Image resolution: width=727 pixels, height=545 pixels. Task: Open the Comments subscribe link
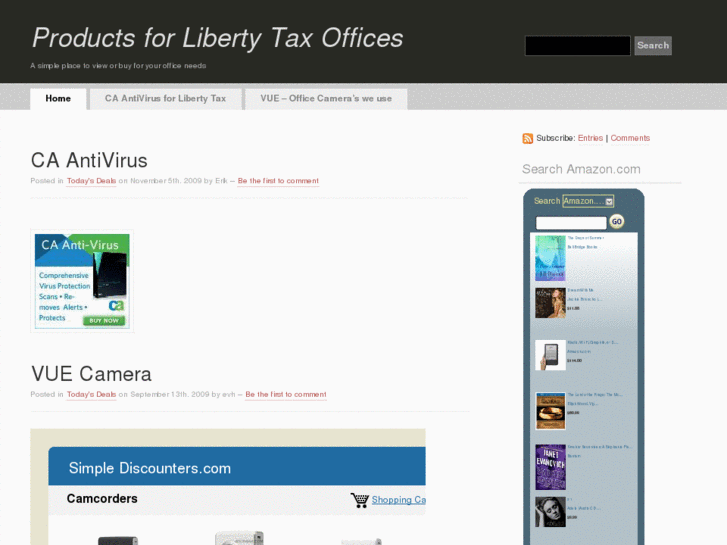[630, 138]
